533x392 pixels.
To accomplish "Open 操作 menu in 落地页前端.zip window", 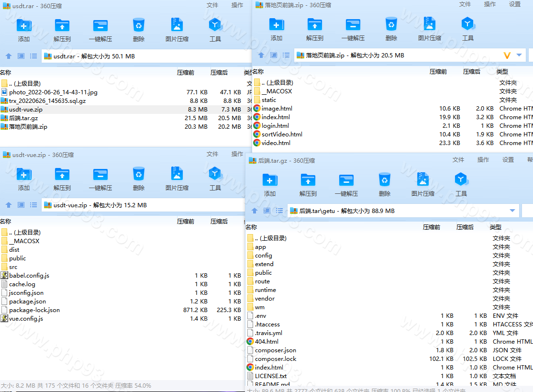I will (490, 4).
